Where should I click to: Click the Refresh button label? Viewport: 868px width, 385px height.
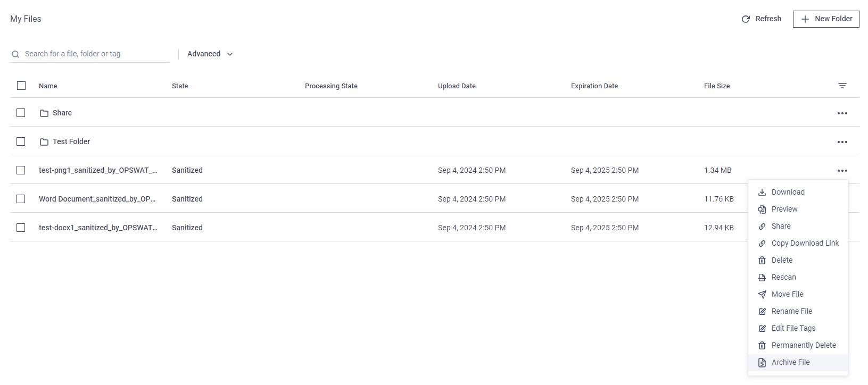(768, 19)
